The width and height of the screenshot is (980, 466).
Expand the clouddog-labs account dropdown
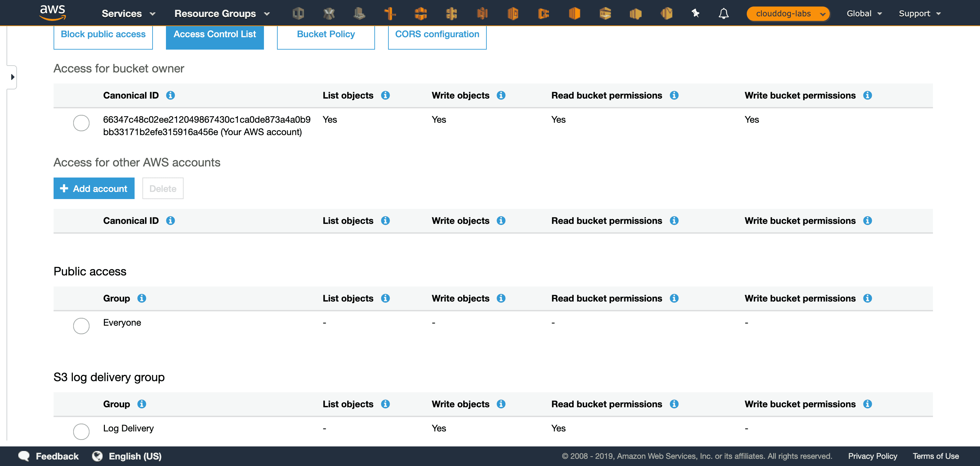[x=788, y=14]
